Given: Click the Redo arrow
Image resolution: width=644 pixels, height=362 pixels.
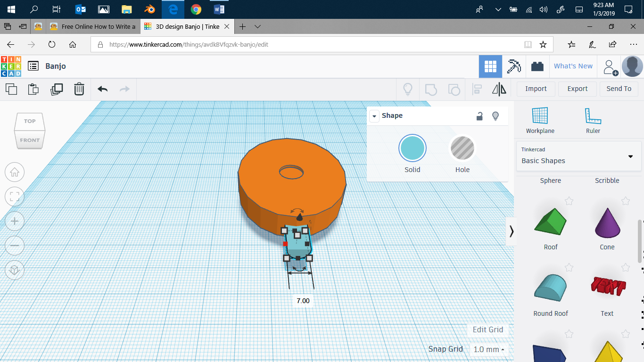Looking at the screenshot, I should coord(124,89).
